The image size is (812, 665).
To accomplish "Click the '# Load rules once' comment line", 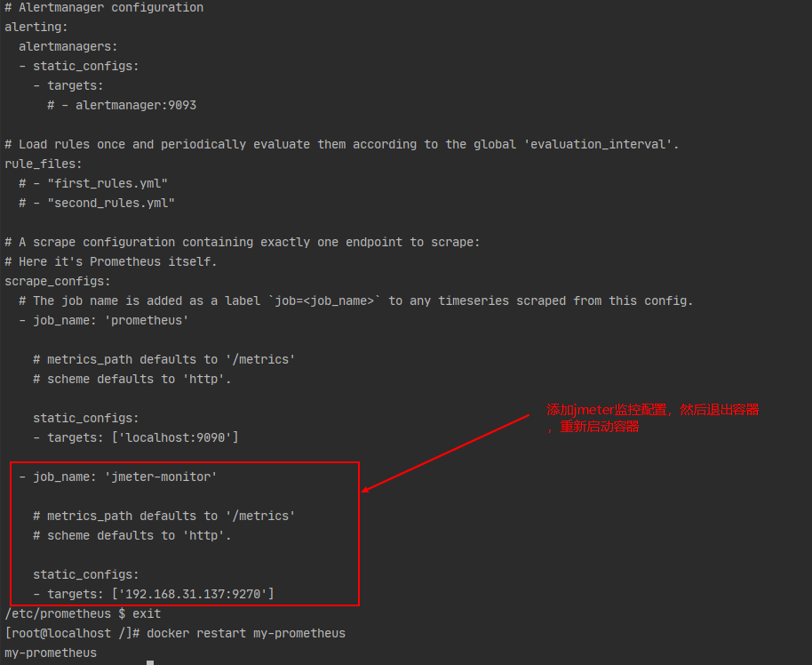I will [x=342, y=145].
